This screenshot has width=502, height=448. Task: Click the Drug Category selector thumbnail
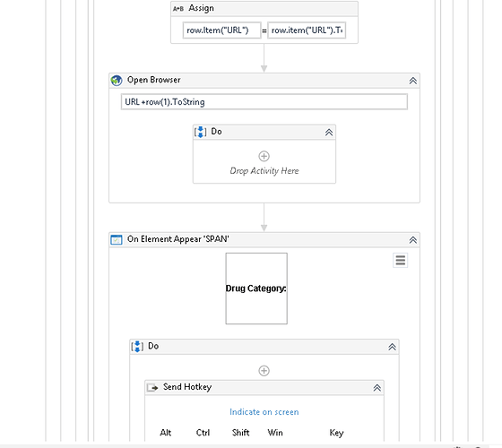pos(256,289)
